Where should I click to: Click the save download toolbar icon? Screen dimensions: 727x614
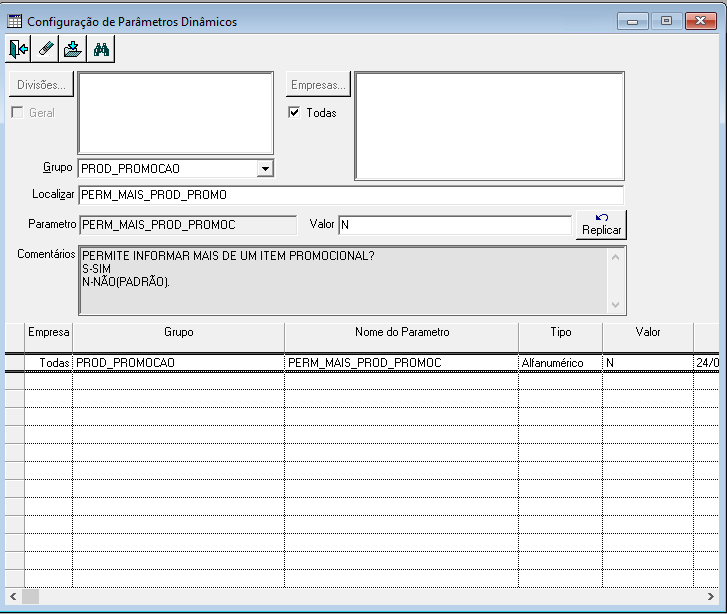73,49
